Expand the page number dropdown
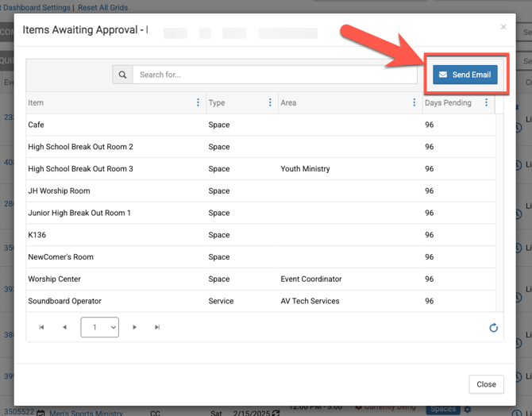This screenshot has width=532, height=416. (x=99, y=327)
